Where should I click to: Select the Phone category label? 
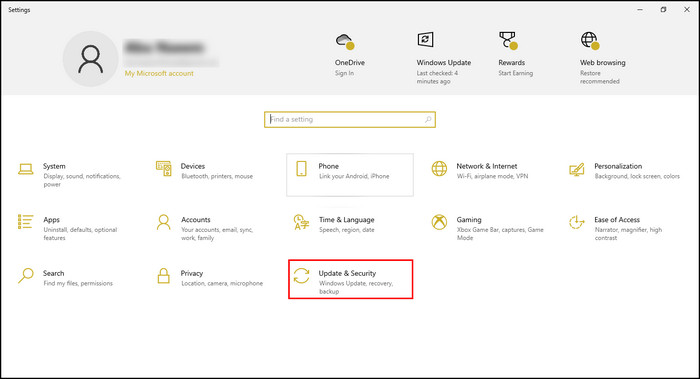tap(329, 166)
